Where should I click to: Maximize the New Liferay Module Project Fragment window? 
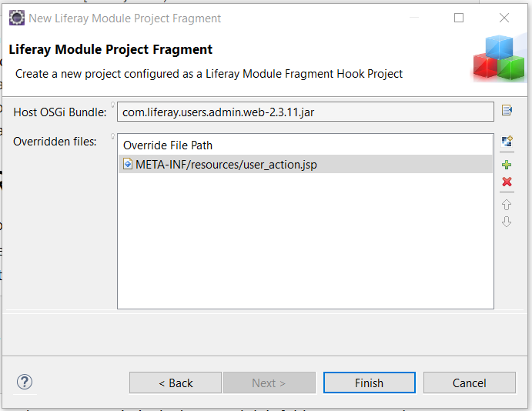(x=459, y=18)
